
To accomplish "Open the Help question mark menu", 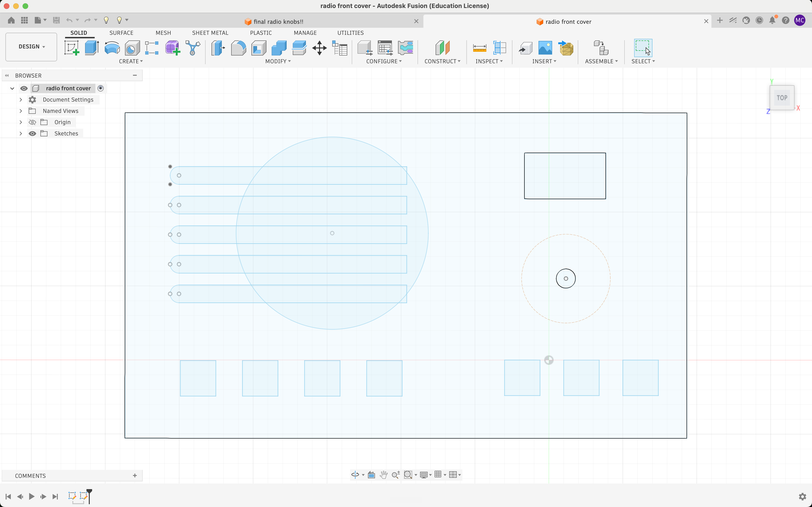I will click(x=785, y=20).
